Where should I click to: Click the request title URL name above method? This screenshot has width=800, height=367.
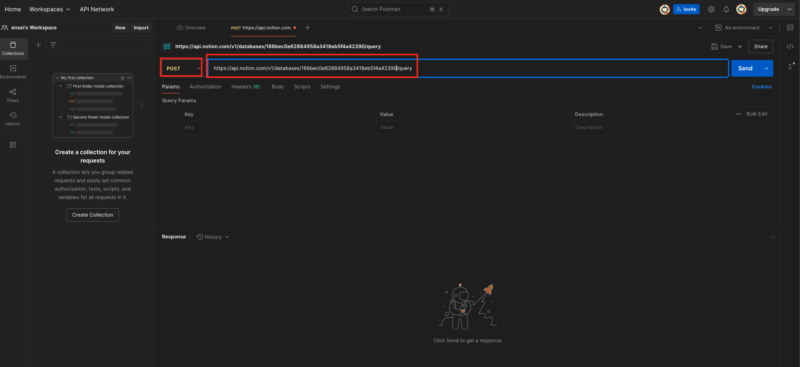278,46
